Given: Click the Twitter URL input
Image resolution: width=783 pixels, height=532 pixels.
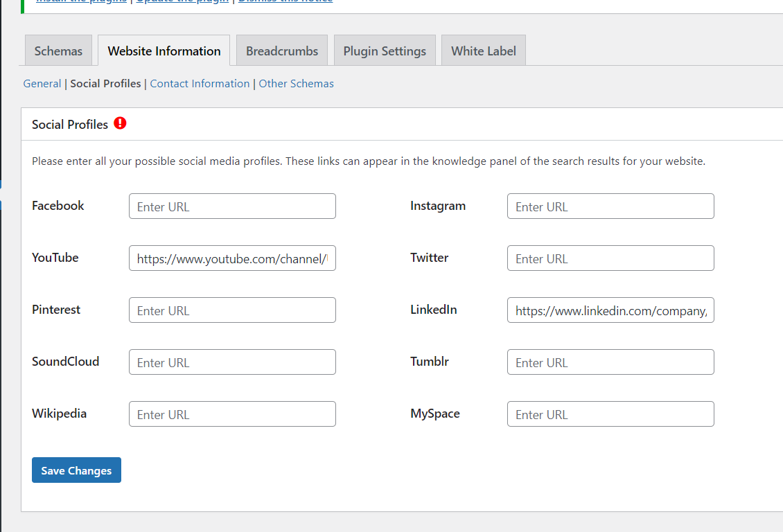Looking at the screenshot, I should (x=610, y=258).
